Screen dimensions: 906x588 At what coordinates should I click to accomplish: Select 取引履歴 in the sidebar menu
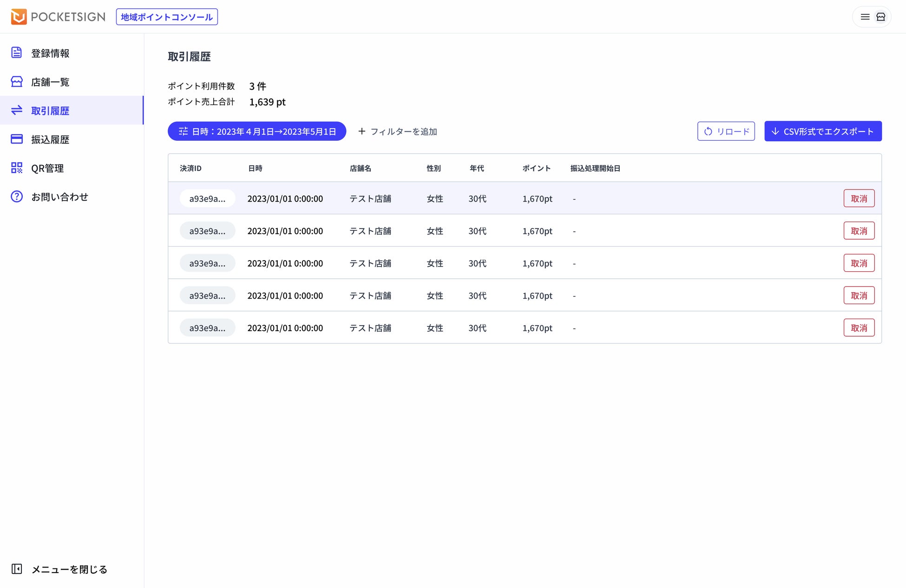point(50,111)
